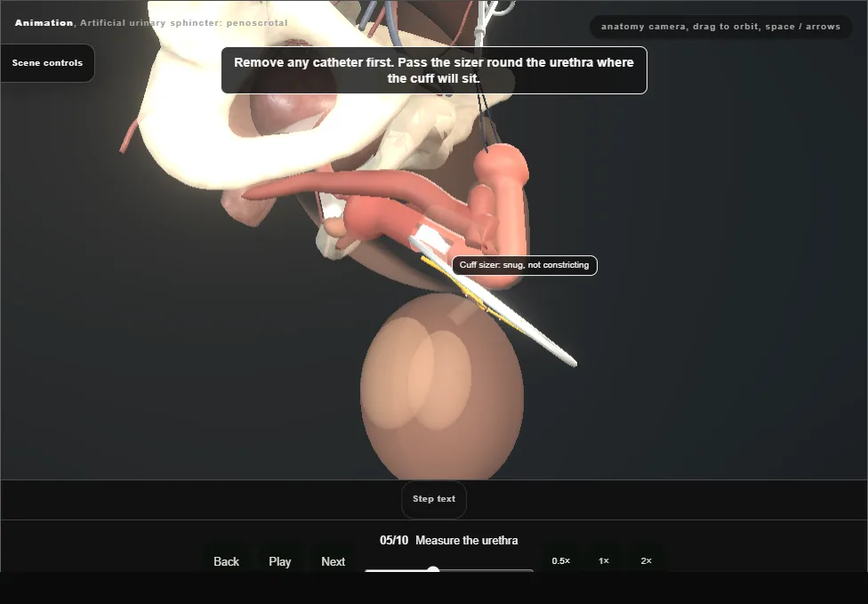The width and height of the screenshot is (868, 604).
Task: Click the step progress slider handle
Action: [x=433, y=569]
